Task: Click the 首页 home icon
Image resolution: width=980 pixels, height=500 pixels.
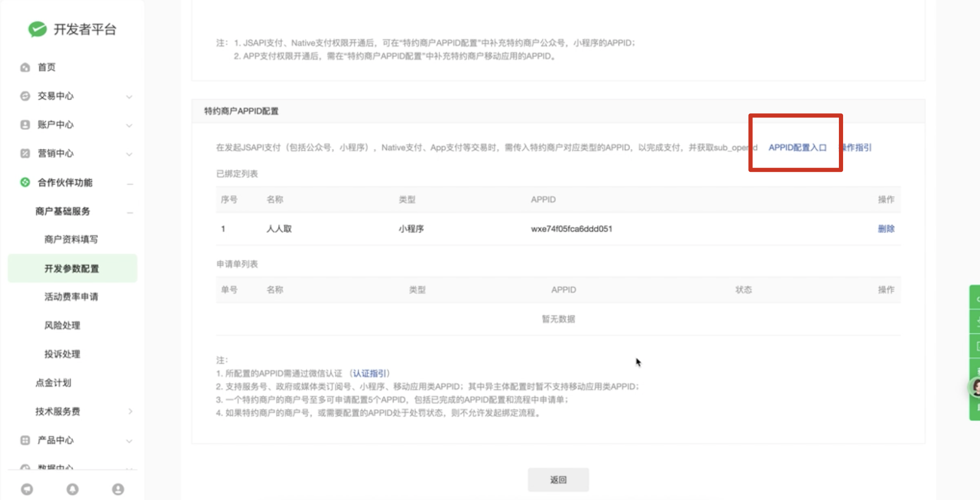Action: (x=25, y=68)
